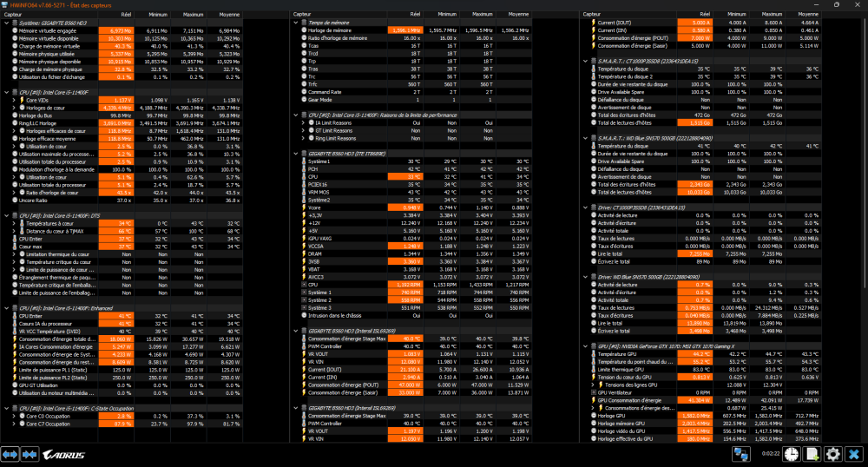Click the thermometer icon beside Températures à cœur
This screenshot has width=868, height=467.
[x=23, y=224]
